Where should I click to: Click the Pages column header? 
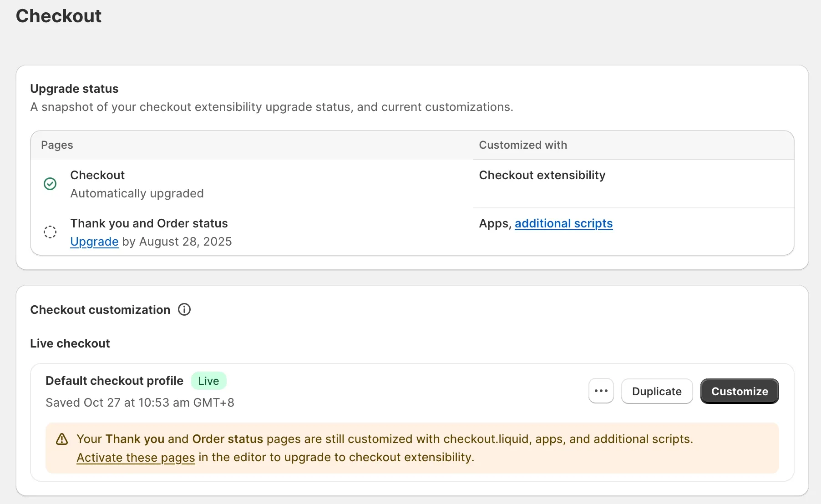click(x=57, y=145)
